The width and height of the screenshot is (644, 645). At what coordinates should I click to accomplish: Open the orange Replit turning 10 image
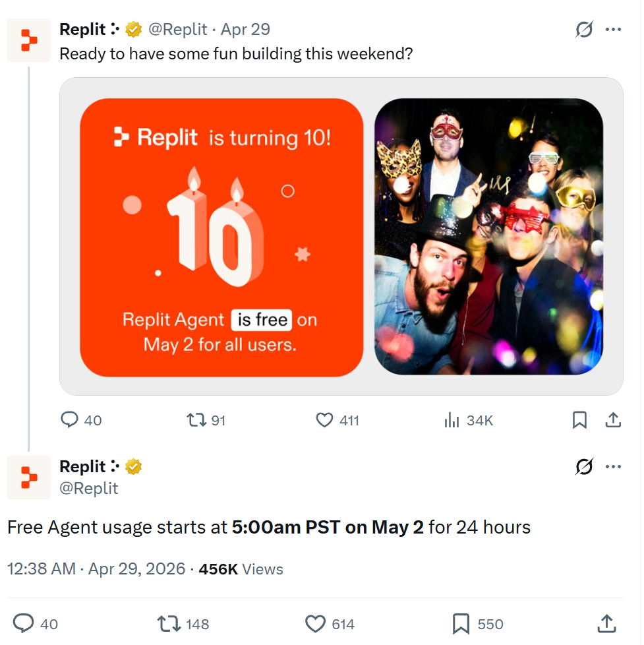tap(221, 237)
